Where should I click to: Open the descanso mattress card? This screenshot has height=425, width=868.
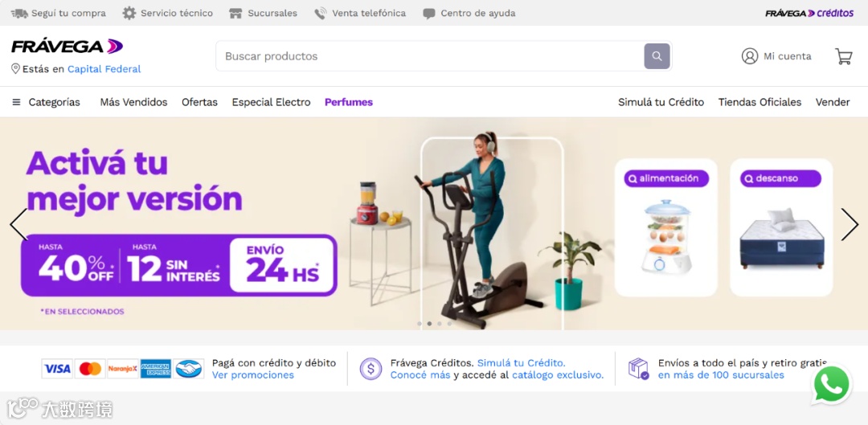click(x=782, y=227)
